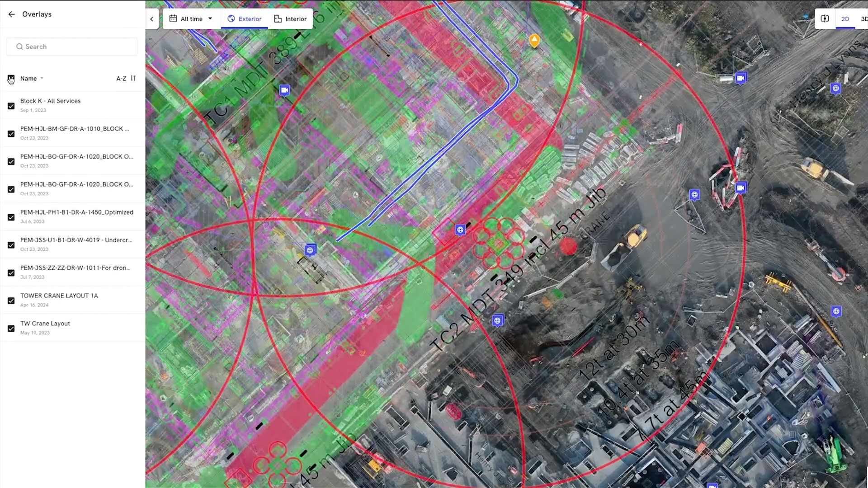Toggle the TOWER CRANE LAYOUT 1A checkbox
Image resolution: width=868 pixels, height=488 pixels.
11,301
